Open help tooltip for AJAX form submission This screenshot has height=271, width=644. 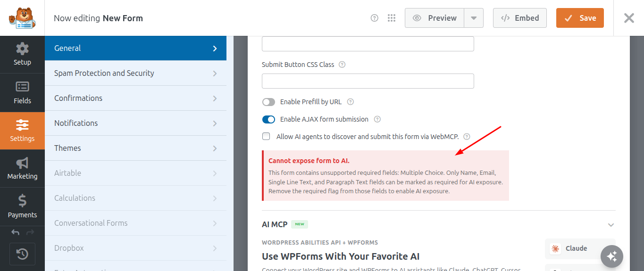click(x=377, y=119)
